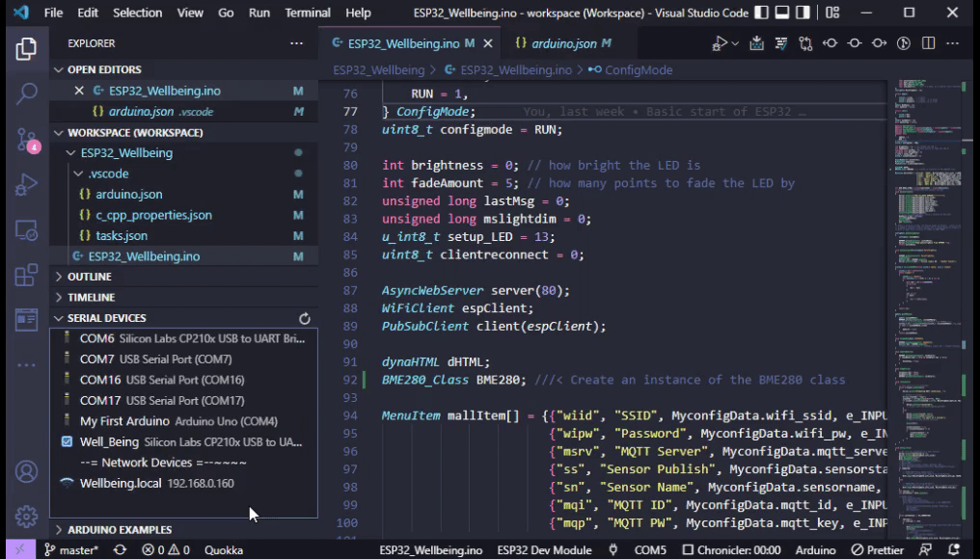The height and width of the screenshot is (559, 980).
Task: Open Remote Explorer view icon
Action: 26,229
